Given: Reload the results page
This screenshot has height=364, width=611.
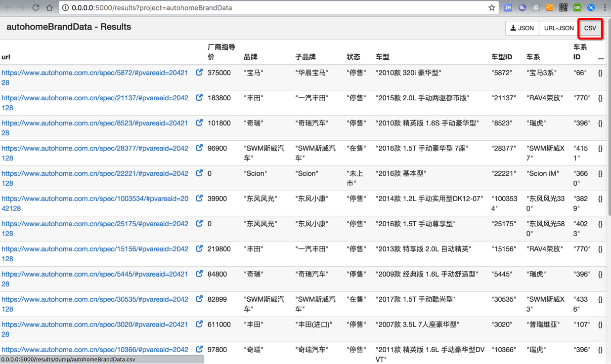Looking at the screenshot, I should coord(36,8).
